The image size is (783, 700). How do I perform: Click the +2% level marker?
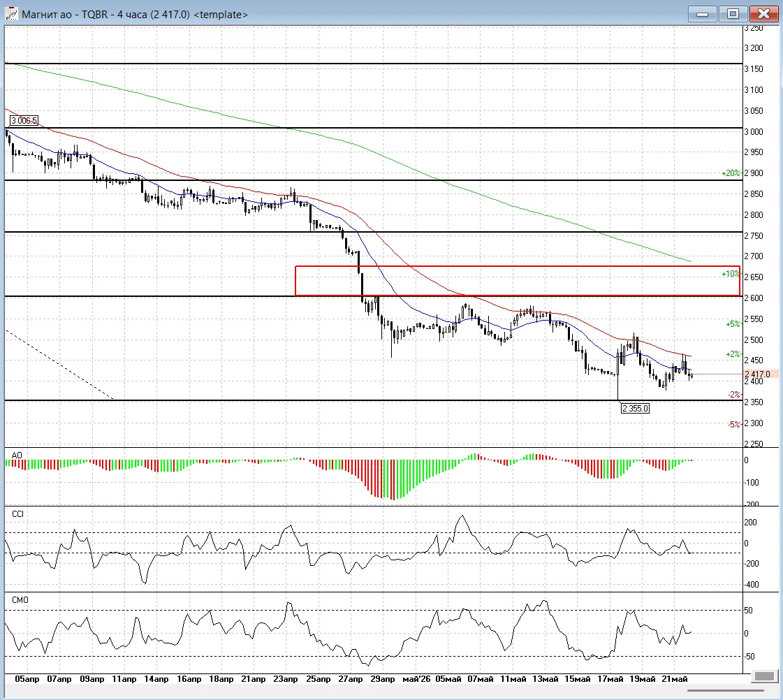coord(733,354)
